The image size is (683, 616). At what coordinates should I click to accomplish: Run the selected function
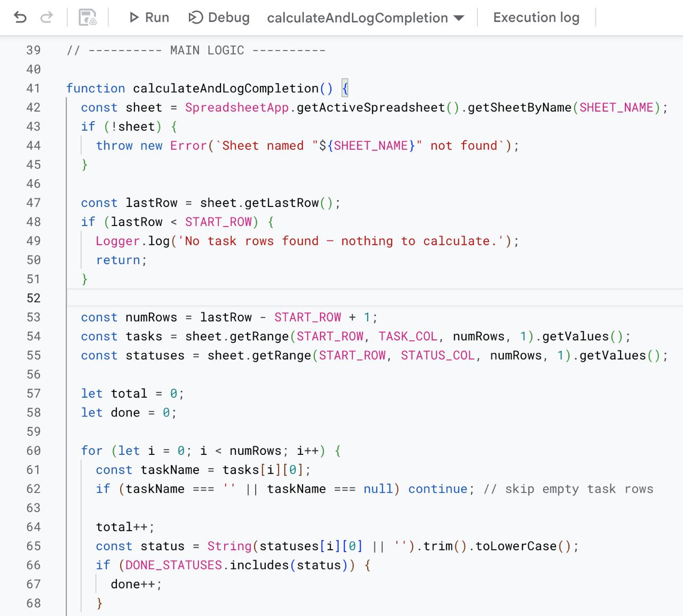pos(149,18)
